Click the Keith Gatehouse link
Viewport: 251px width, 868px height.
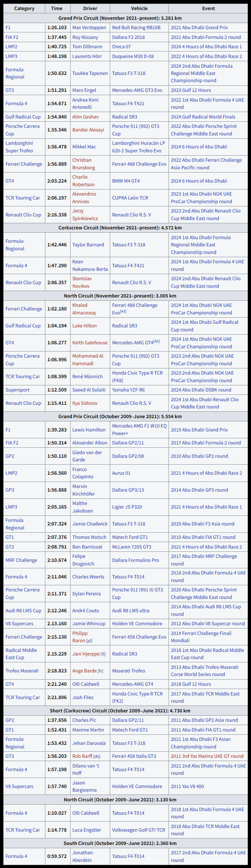point(90,343)
